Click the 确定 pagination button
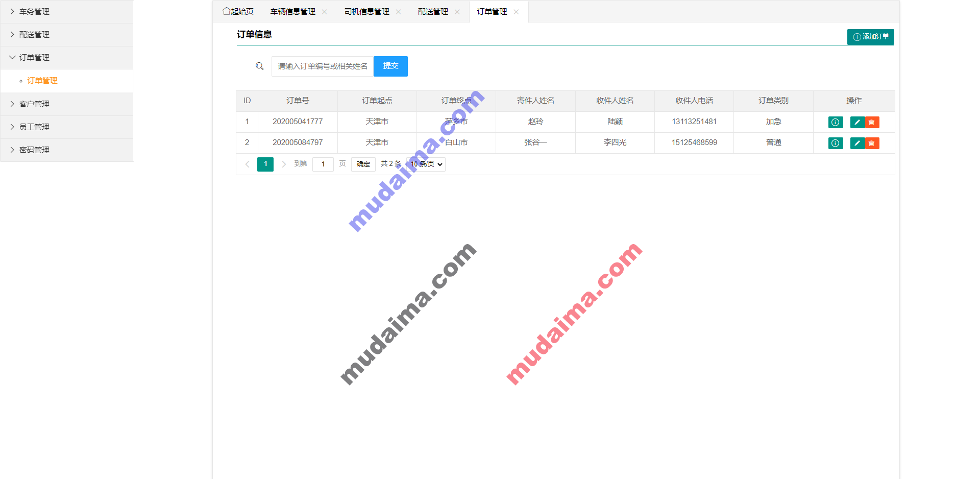This screenshot has height=479, width=980. (x=363, y=164)
